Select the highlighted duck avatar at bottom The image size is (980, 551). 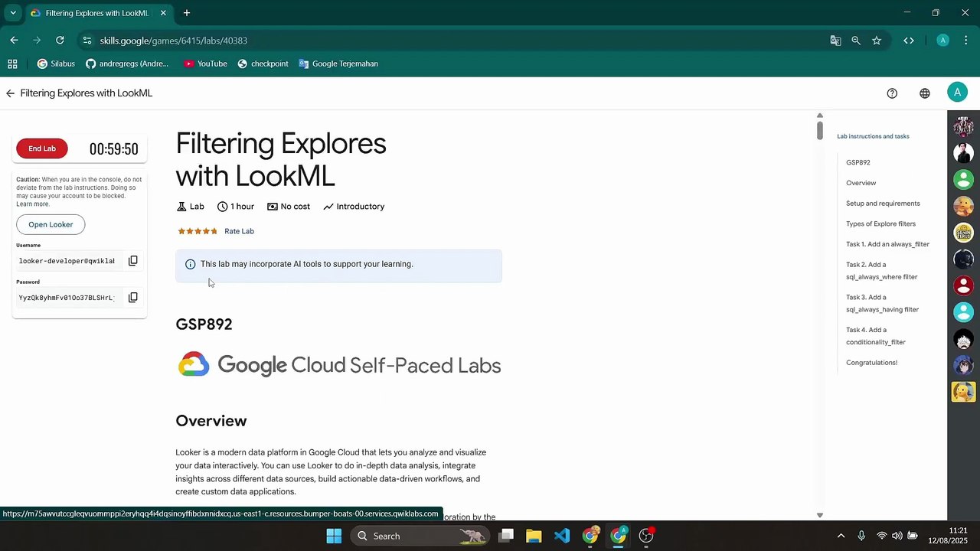coord(963,391)
